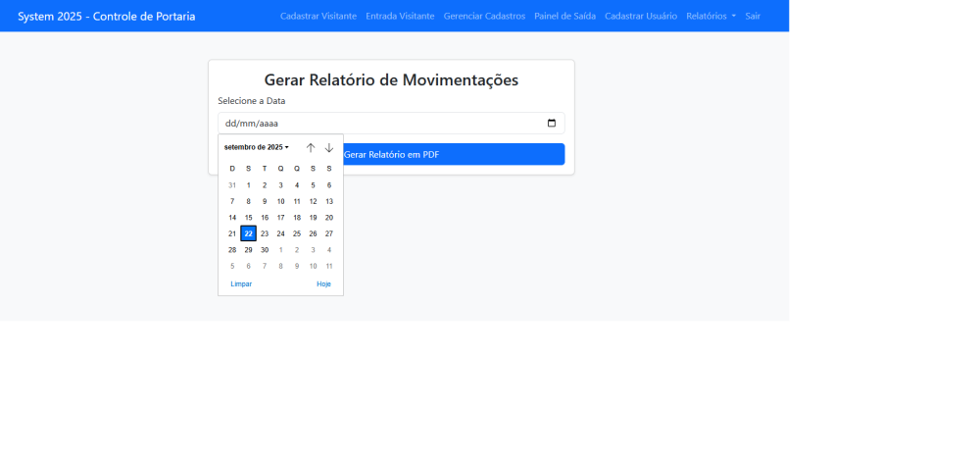Pick day 23 in the calendar
Screen dimensions: 980x462
pyautogui.click(x=265, y=233)
